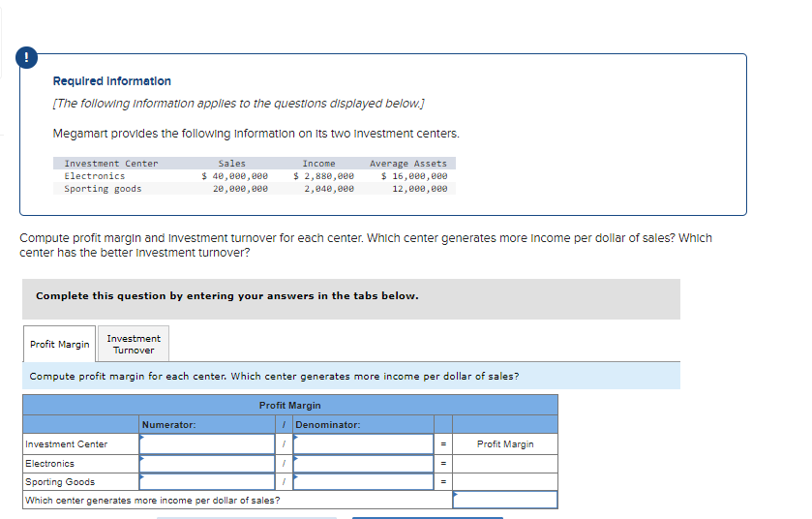Click Sporting goods average assets 12,000,000
This screenshot has width=812, height=519.
(419, 189)
